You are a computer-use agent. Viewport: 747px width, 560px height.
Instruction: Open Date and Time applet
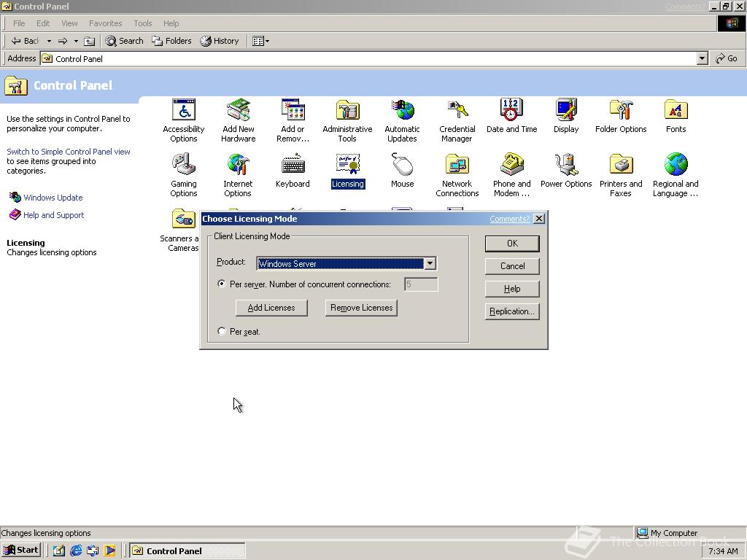click(x=511, y=116)
